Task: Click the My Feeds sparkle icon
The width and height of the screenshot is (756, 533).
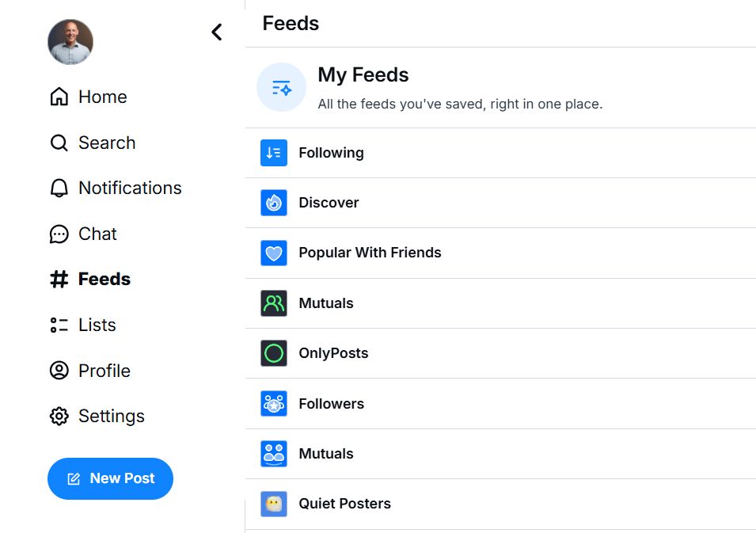Action: click(x=282, y=87)
